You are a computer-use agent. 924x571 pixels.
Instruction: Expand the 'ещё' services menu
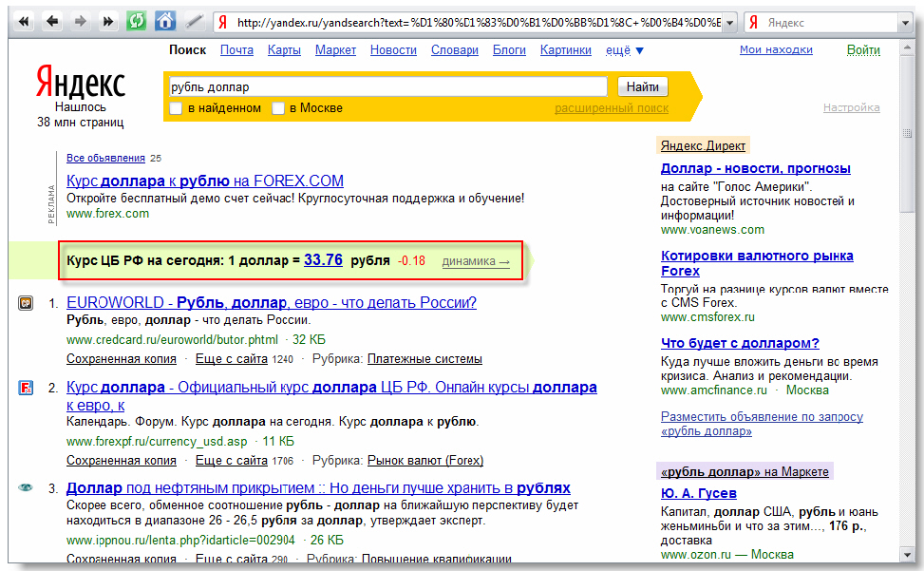tap(624, 50)
